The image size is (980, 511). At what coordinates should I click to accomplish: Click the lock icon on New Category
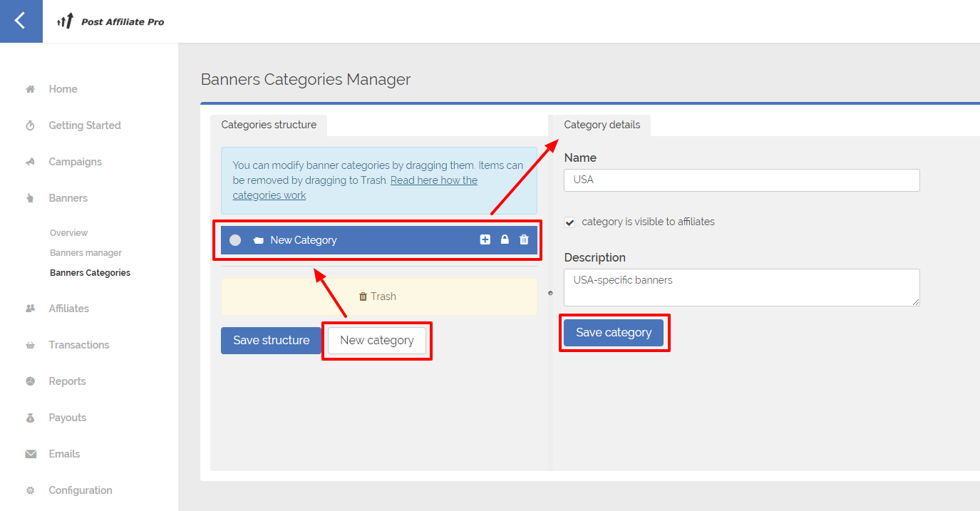pyautogui.click(x=505, y=240)
